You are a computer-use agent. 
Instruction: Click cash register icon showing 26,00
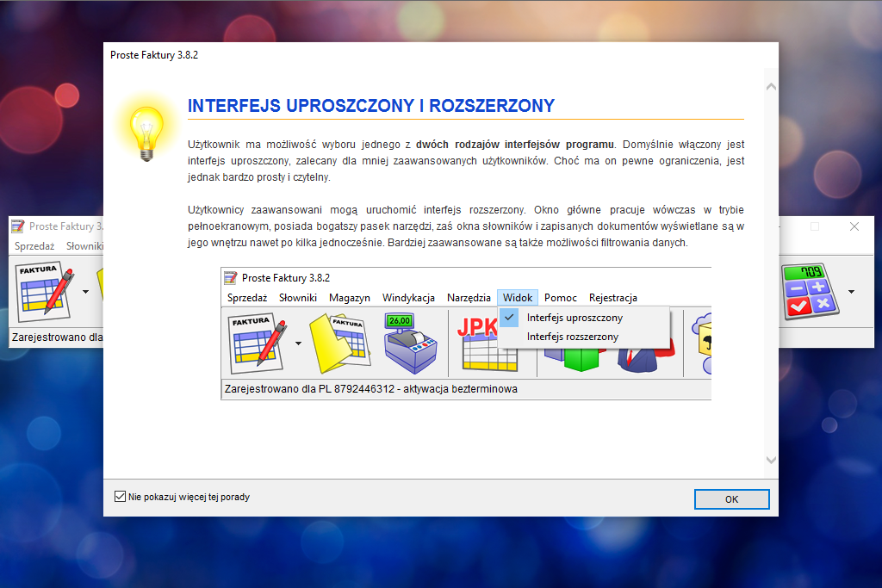coord(410,344)
